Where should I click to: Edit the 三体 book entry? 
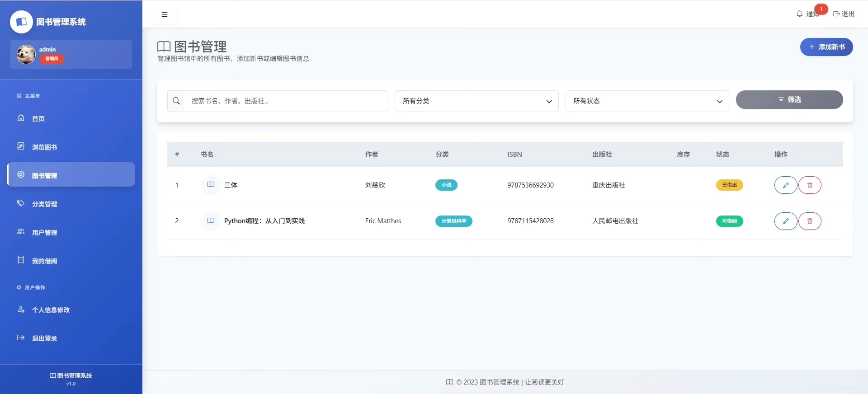[x=786, y=185]
